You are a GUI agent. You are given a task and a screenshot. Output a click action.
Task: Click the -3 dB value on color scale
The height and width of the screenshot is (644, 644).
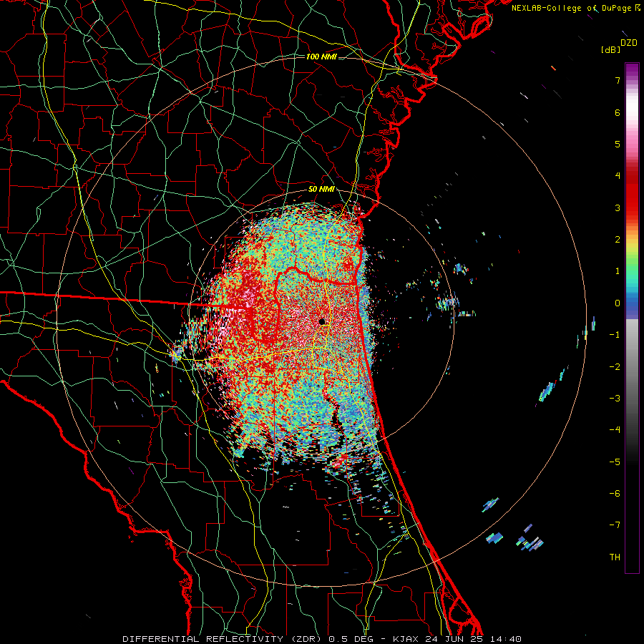[615, 398]
